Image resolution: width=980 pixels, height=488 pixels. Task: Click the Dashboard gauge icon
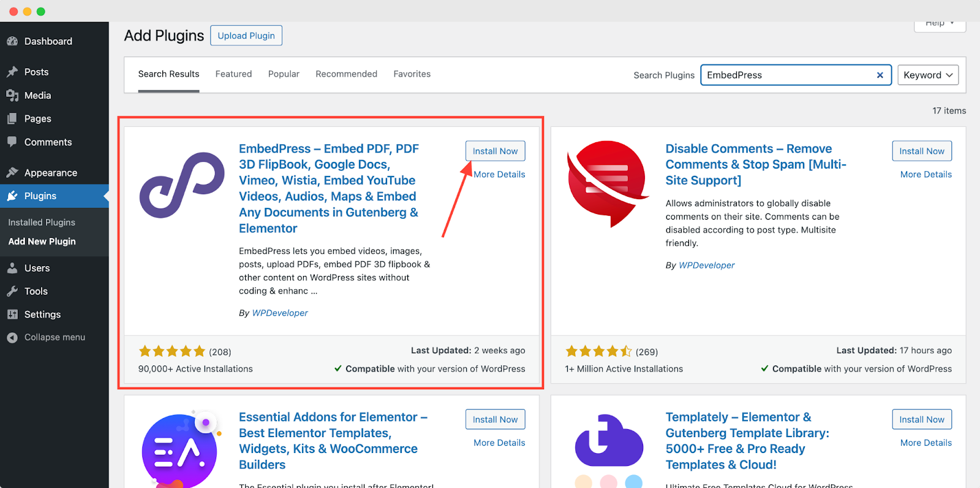coord(12,41)
